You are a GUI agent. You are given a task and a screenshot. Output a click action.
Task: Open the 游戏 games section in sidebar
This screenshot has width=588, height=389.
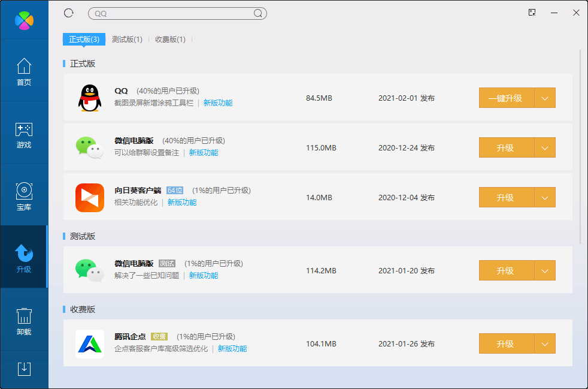point(24,135)
